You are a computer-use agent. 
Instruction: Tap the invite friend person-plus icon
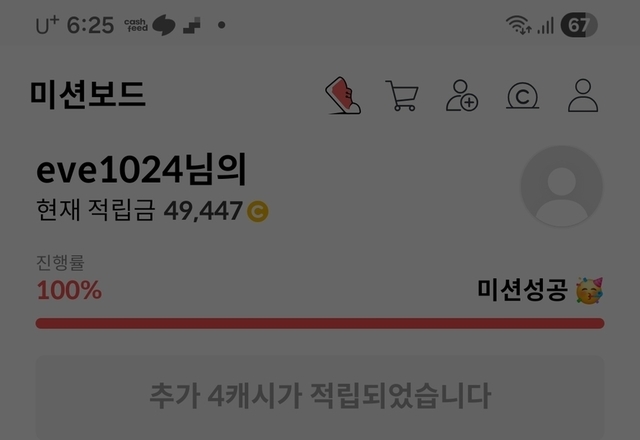pyautogui.click(x=462, y=96)
